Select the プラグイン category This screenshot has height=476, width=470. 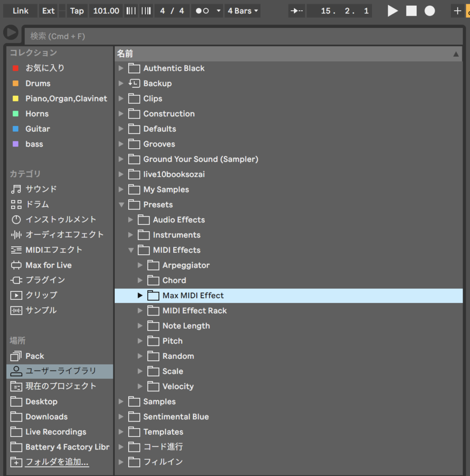[x=45, y=280]
